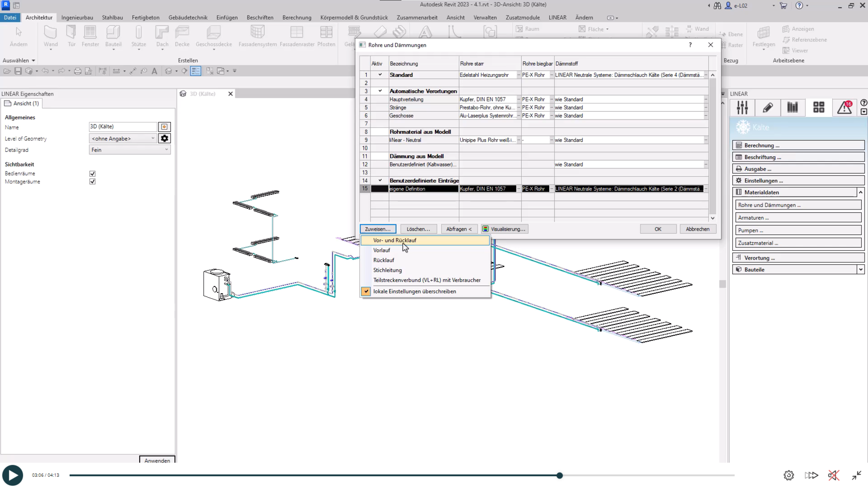The image size is (868, 488).
Task: Click the Fenster window tool icon
Action: pos(90,33)
